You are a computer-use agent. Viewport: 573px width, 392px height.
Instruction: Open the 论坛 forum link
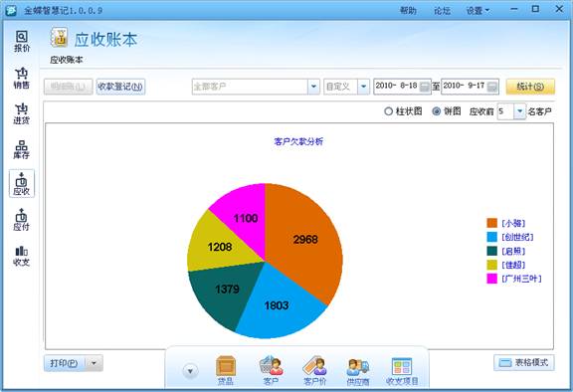point(442,11)
